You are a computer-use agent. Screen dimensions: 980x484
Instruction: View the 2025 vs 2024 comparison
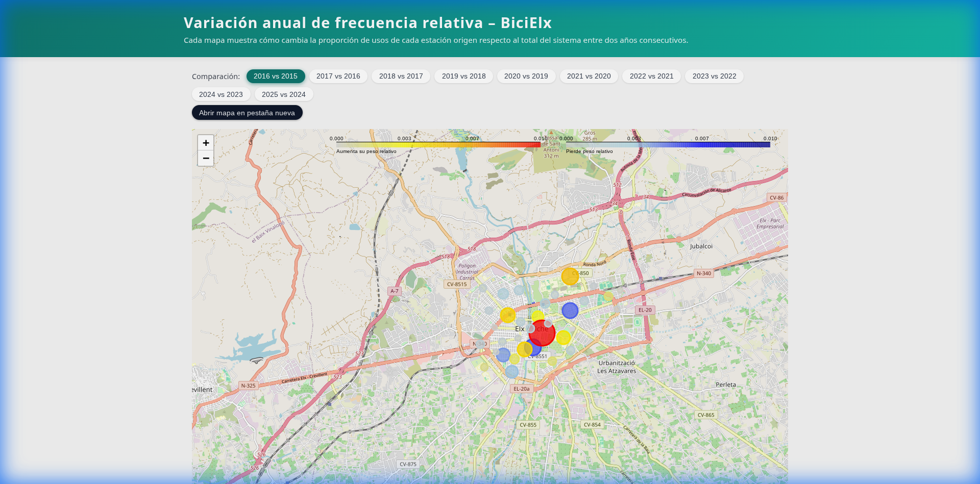coord(284,94)
